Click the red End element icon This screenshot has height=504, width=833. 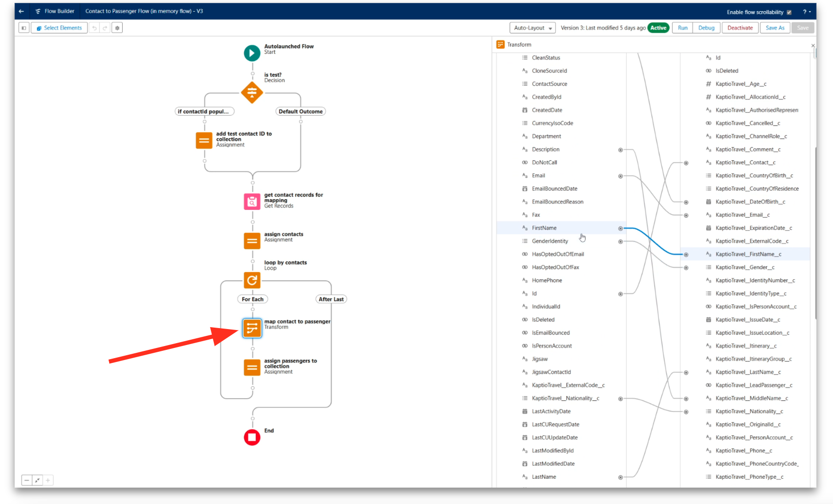coord(252,437)
